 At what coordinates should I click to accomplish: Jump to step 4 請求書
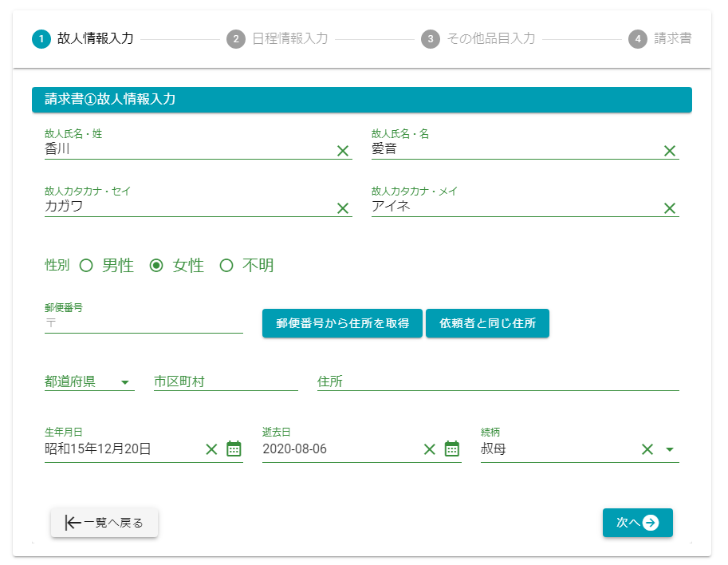[660, 38]
